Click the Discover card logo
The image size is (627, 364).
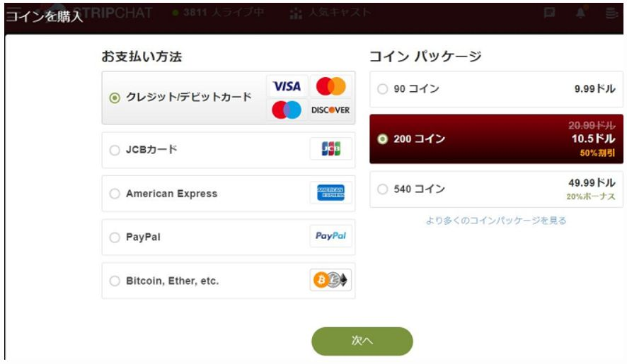pyautogui.click(x=330, y=110)
